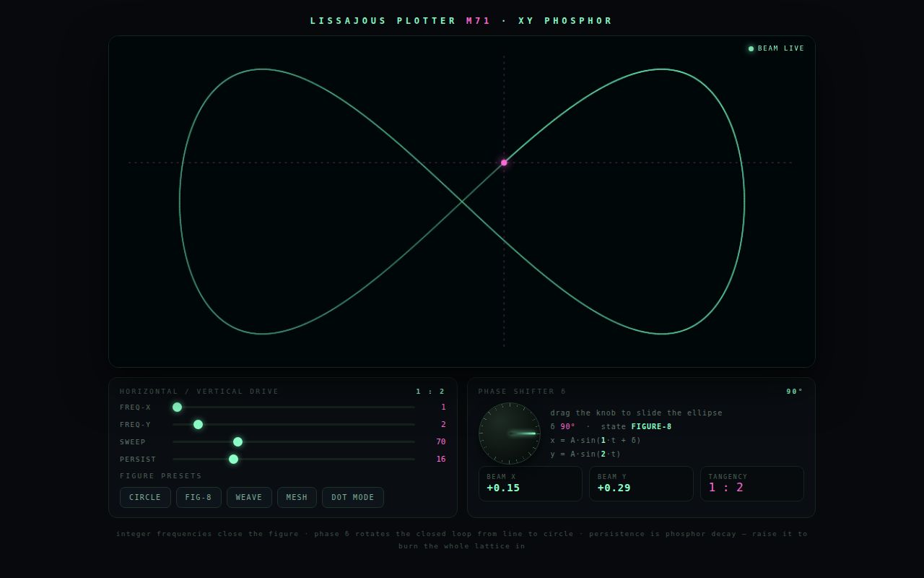Select the CIRCLE figure preset

tap(145, 497)
